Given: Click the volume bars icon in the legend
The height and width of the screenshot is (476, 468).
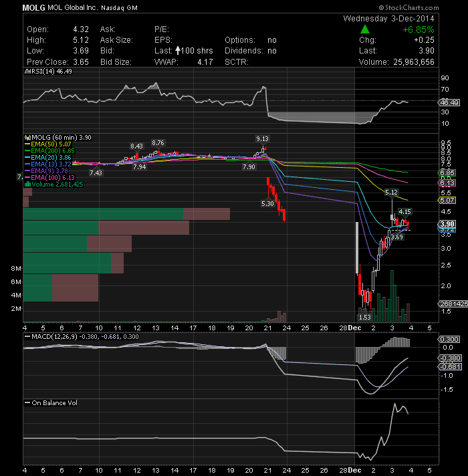Looking at the screenshot, I should click(27, 185).
